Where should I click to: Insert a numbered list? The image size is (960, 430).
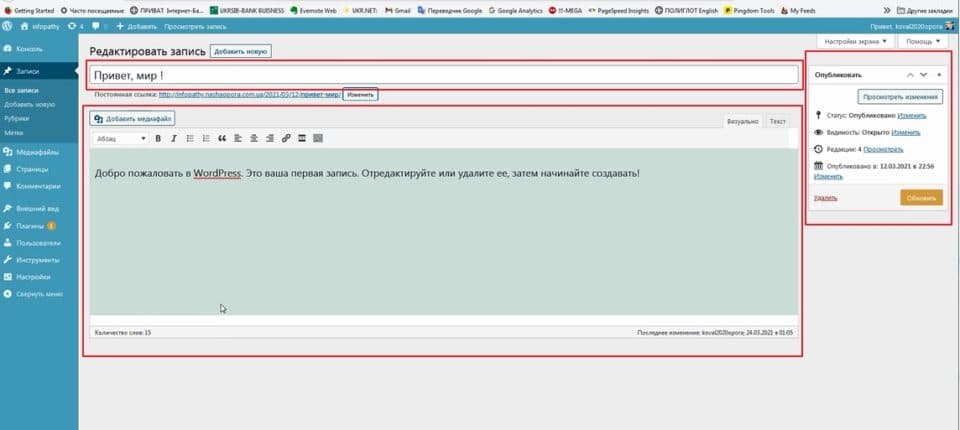coord(206,138)
